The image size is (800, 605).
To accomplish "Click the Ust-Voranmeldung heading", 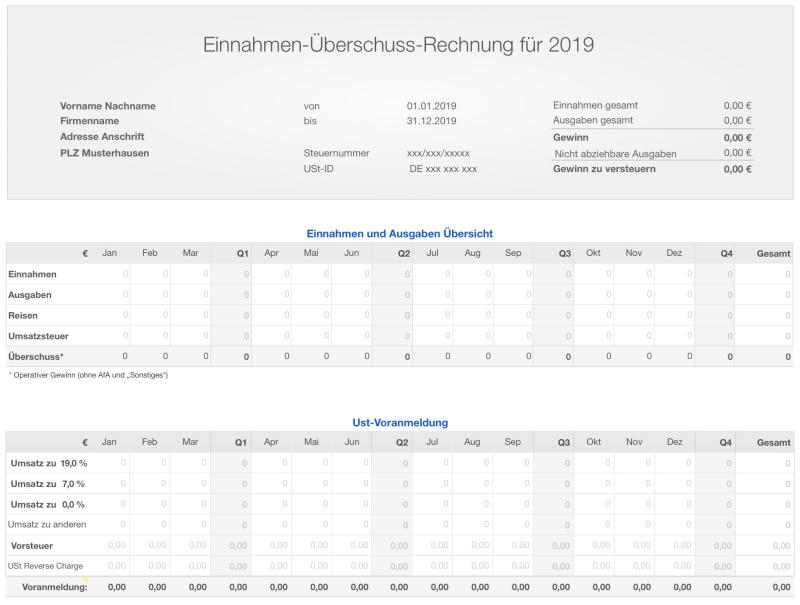I will [400, 423].
